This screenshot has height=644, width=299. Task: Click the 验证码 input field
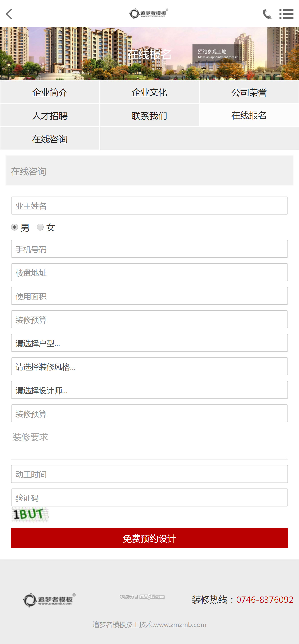click(x=149, y=498)
